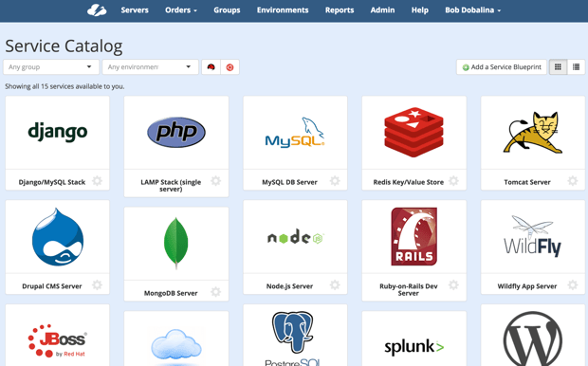This screenshot has width=588, height=366.
Task: Open gear settings for Django/MySQL Stack
Action: coord(97,181)
